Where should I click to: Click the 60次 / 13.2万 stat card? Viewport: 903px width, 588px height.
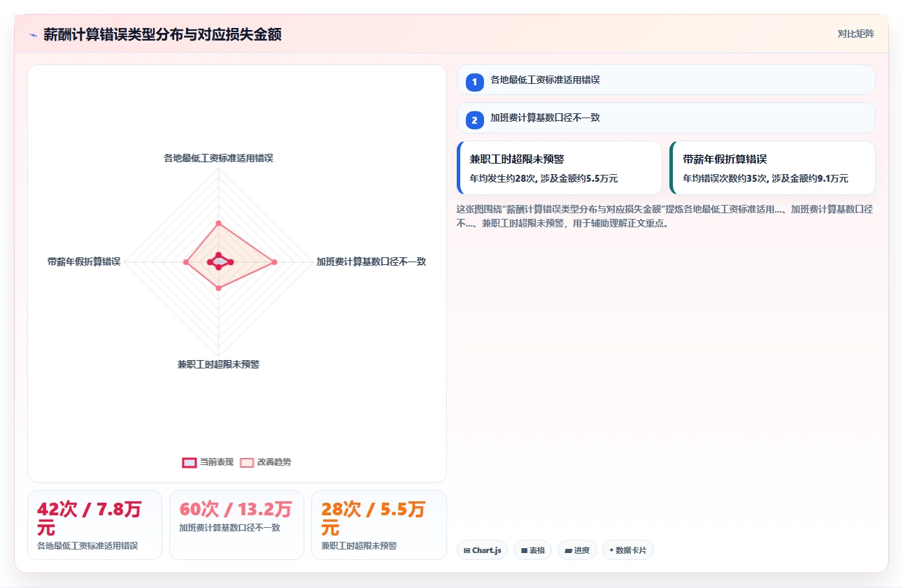click(x=236, y=525)
